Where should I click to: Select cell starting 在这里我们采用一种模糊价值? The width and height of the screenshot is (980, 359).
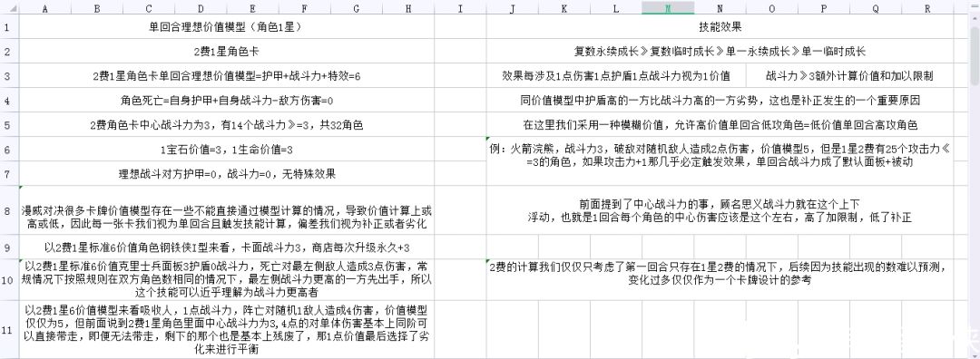pos(720,124)
